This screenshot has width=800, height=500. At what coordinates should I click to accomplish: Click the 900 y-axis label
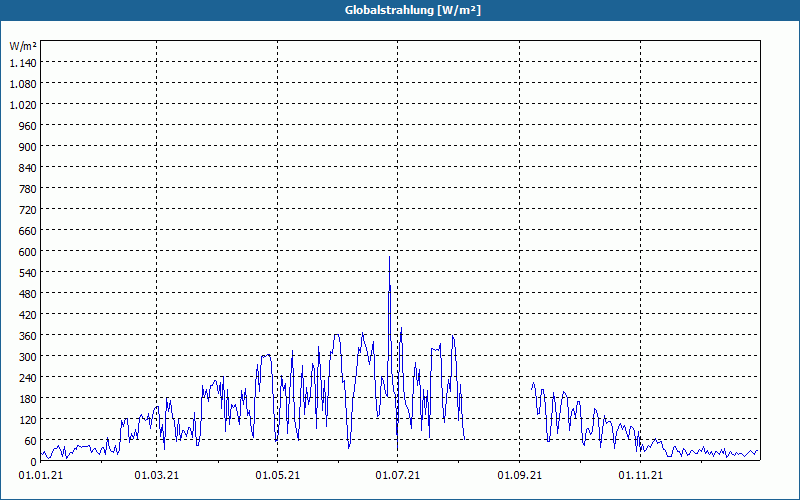28,146
